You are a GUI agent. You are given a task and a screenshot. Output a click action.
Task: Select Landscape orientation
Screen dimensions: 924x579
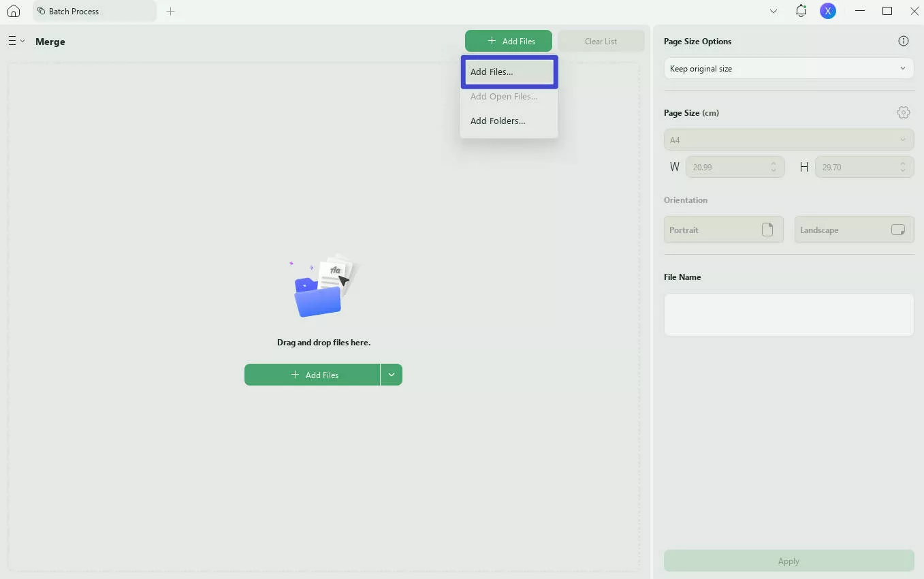(x=855, y=230)
